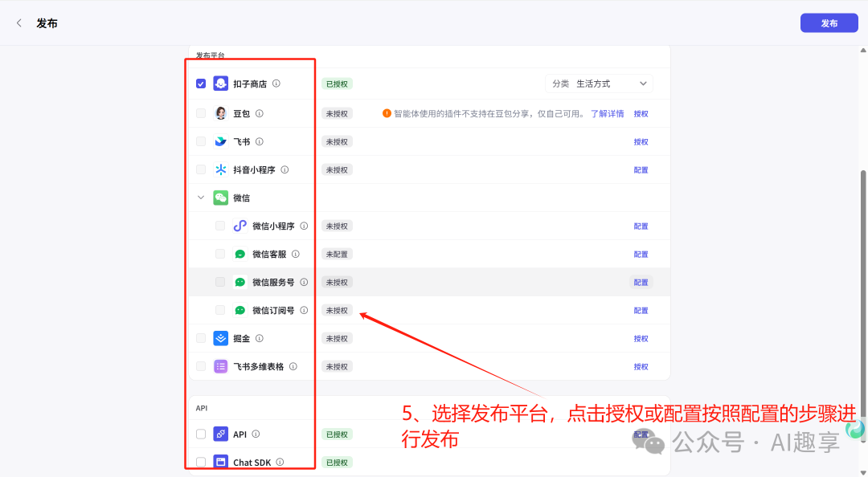
Task: Click the blue 发布 button
Action: pyautogui.click(x=829, y=23)
